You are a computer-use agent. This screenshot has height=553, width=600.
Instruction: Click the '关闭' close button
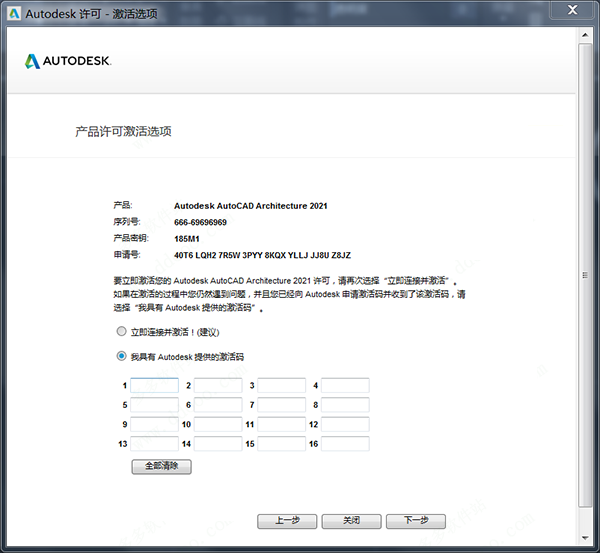pyautogui.click(x=351, y=521)
